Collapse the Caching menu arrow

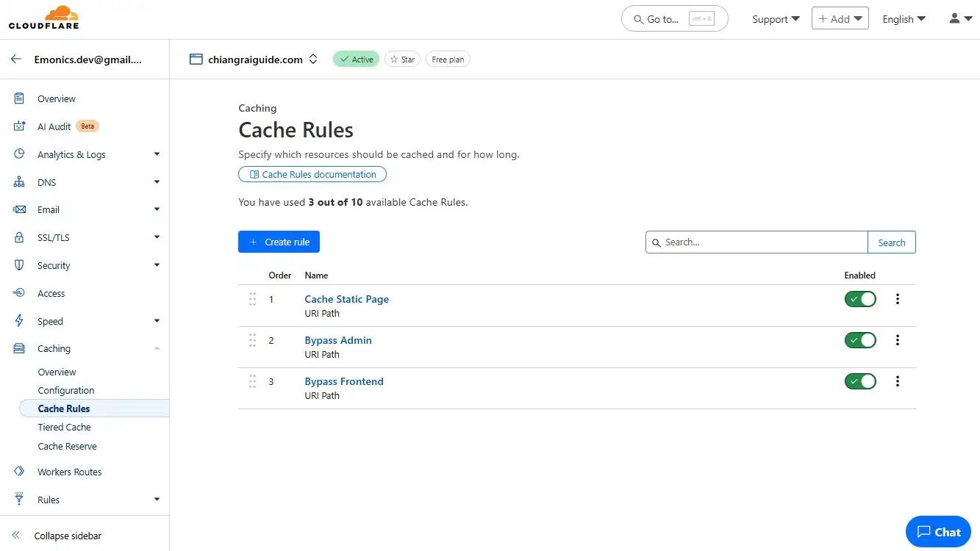[x=157, y=348]
